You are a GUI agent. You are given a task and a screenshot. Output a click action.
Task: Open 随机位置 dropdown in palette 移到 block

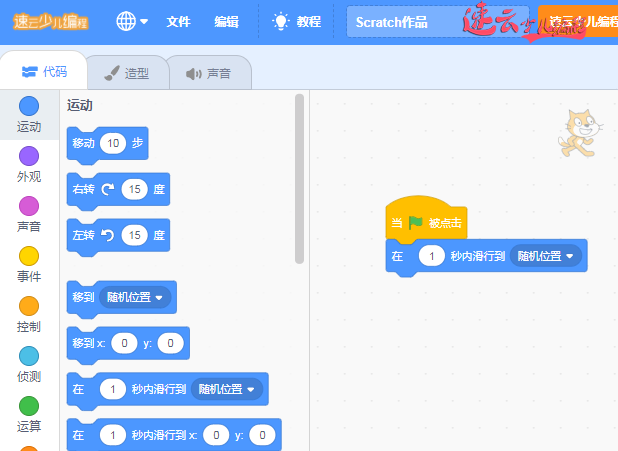[135, 297]
